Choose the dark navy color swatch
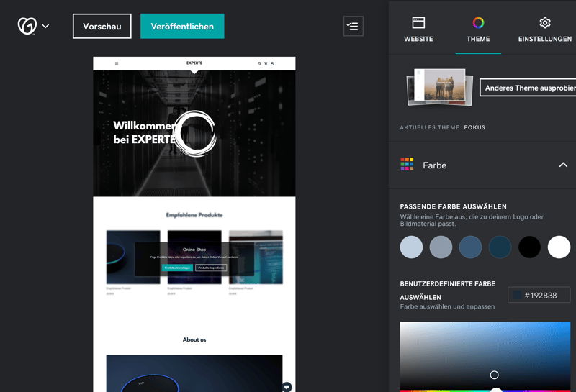576x392 pixels. coord(500,247)
